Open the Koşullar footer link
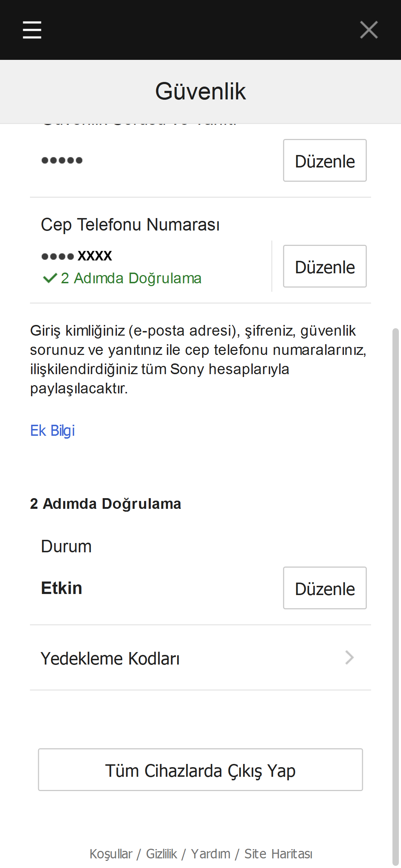The height and width of the screenshot is (868, 401). click(111, 854)
